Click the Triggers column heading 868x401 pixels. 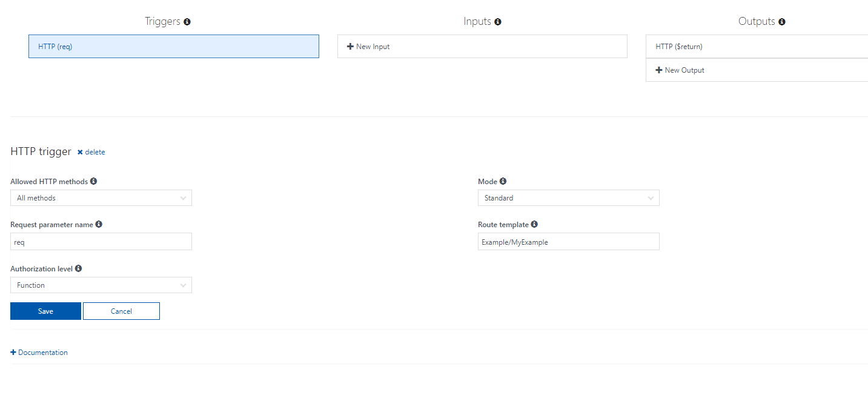coord(162,22)
